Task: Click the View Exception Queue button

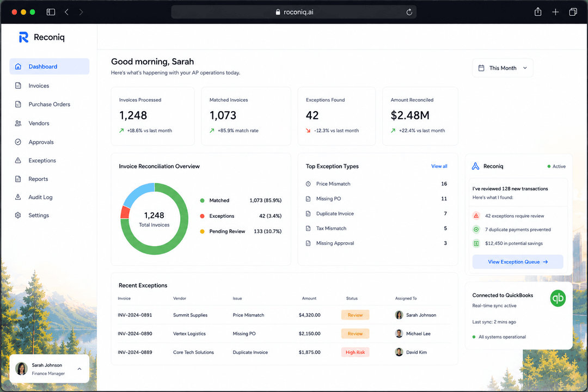Action: pyautogui.click(x=518, y=262)
